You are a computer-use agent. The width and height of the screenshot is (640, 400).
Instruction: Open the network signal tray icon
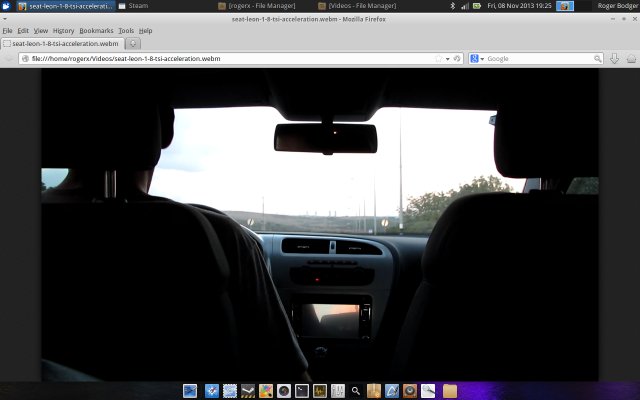[464, 6]
